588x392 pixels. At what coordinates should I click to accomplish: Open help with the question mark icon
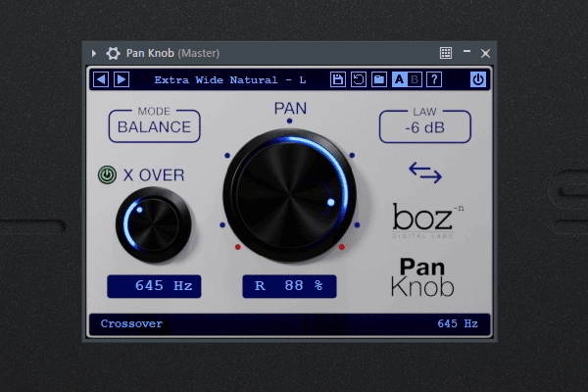434,79
